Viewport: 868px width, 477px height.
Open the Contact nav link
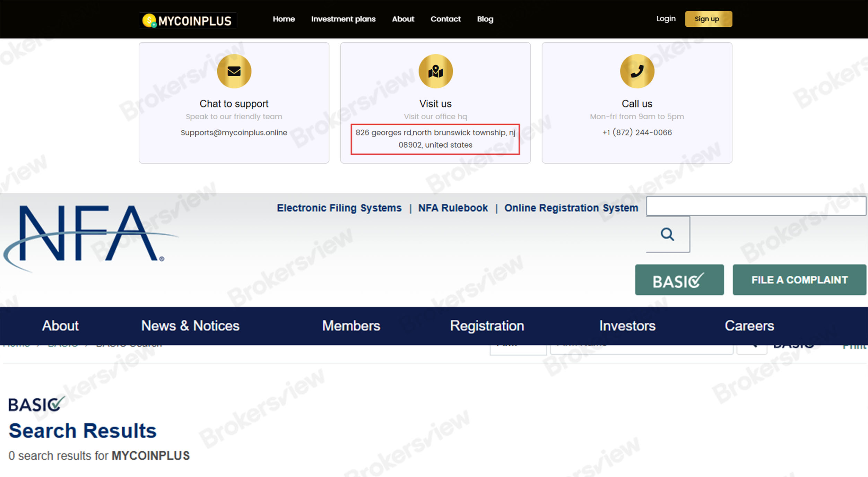point(445,19)
